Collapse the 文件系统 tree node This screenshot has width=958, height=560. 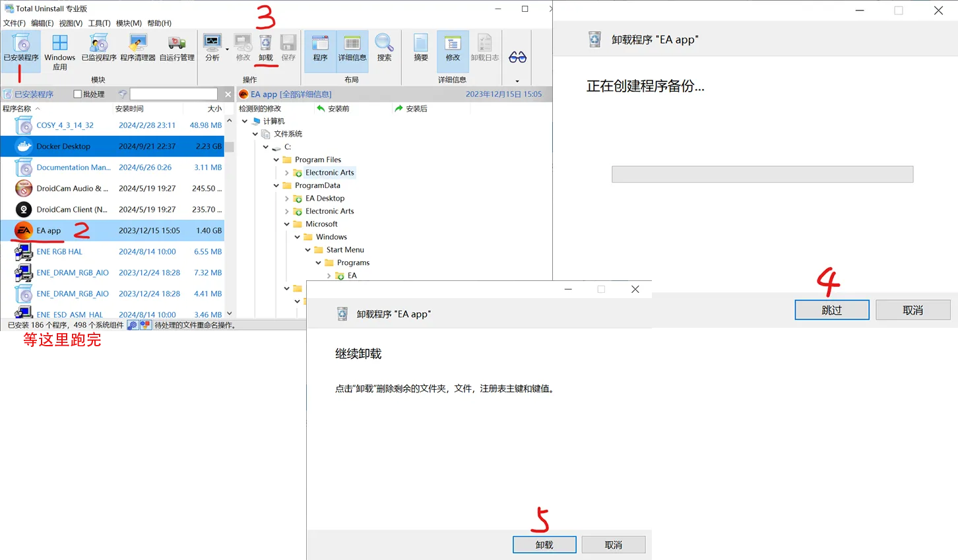coord(255,134)
